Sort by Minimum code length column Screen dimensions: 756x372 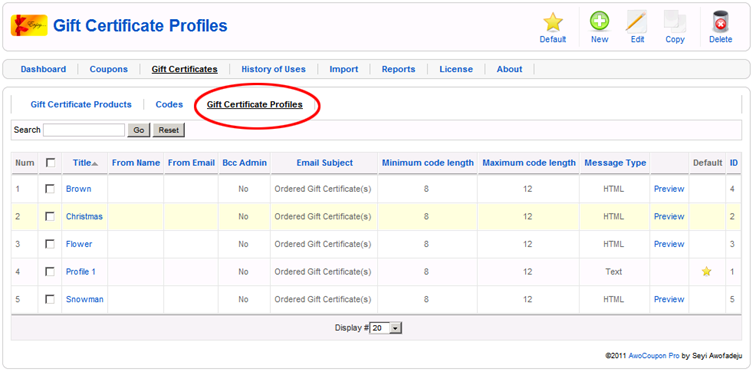tap(428, 163)
